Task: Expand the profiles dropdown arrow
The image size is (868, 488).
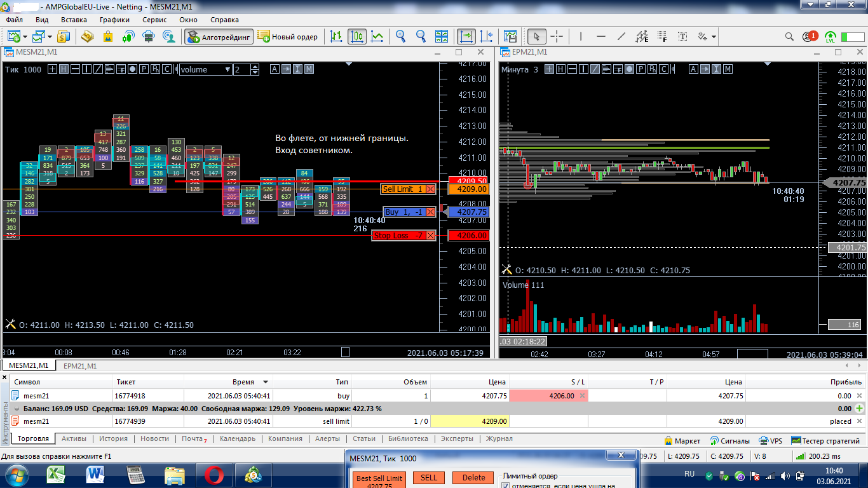Action: click(51, 37)
